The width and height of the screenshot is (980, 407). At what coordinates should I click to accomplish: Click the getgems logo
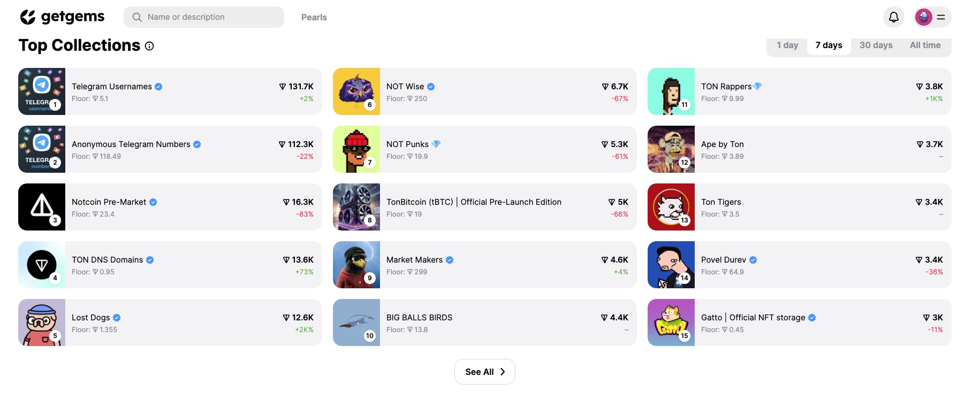click(x=62, y=17)
